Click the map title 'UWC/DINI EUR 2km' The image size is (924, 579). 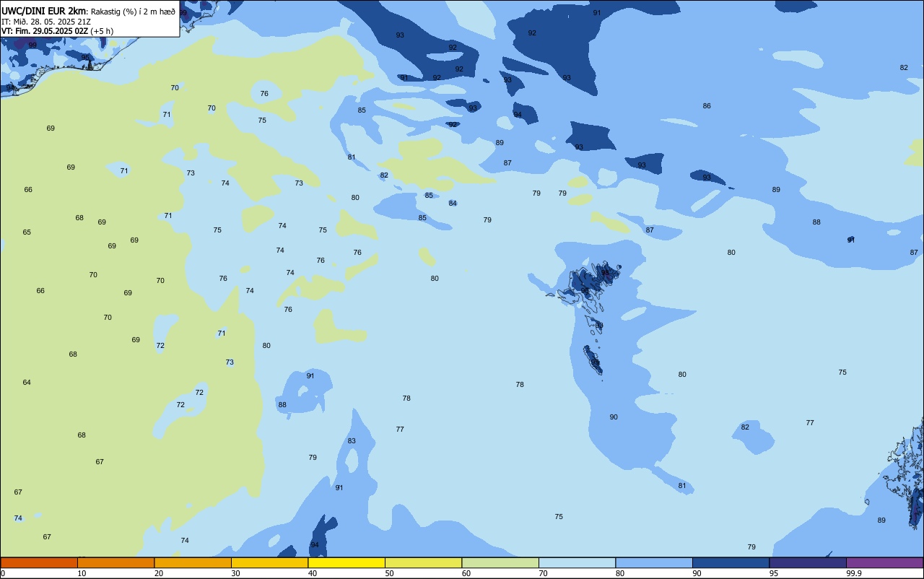click(x=44, y=11)
